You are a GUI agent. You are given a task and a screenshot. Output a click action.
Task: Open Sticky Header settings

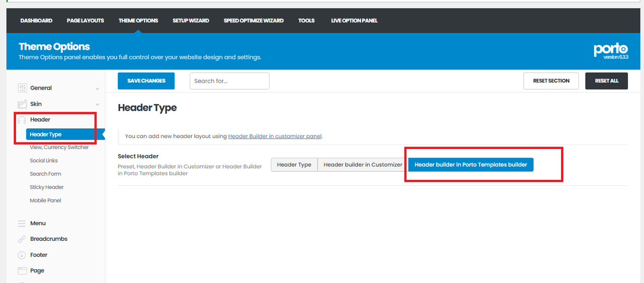click(x=47, y=187)
